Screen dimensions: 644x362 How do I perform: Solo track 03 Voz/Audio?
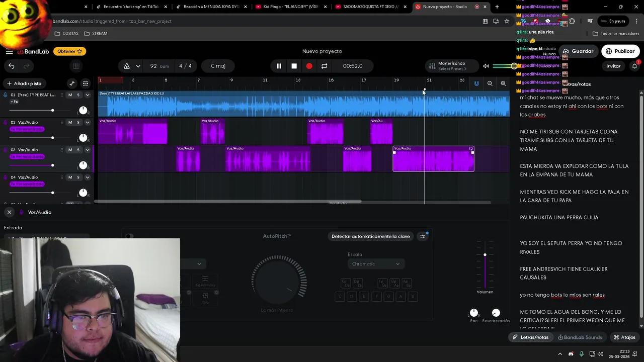78,150
